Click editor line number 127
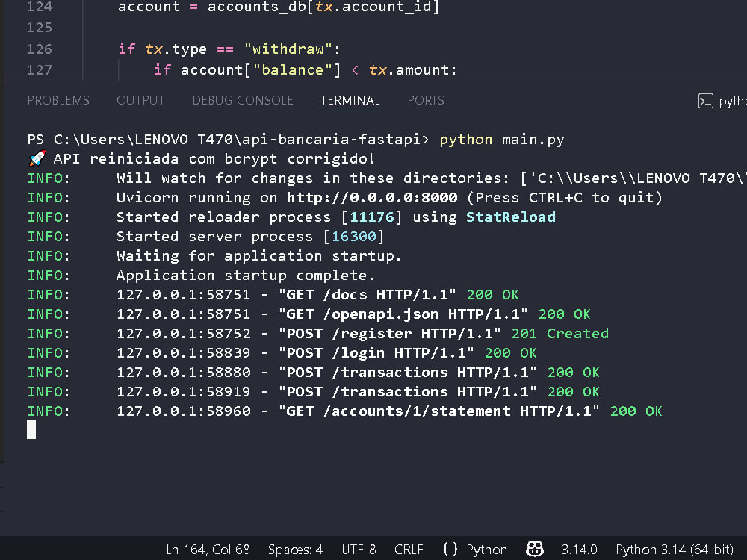The width and height of the screenshot is (747, 560). pyautogui.click(x=39, y=70)
